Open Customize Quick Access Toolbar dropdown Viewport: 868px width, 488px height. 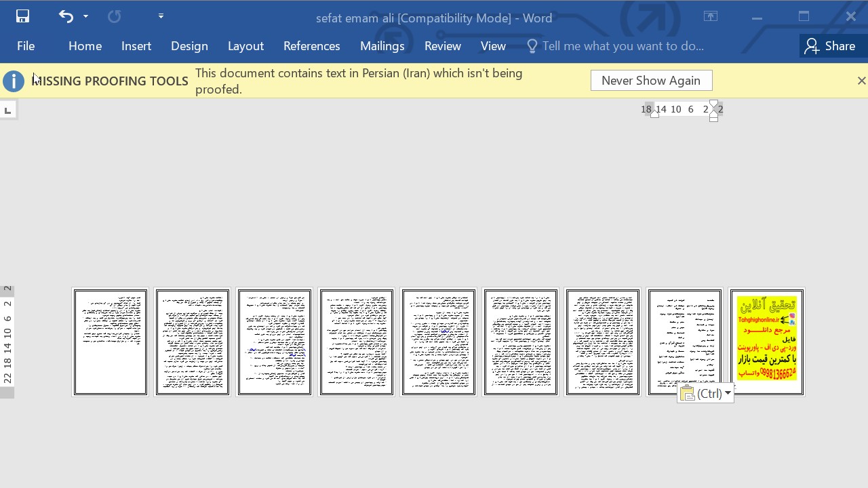(161, 16)
